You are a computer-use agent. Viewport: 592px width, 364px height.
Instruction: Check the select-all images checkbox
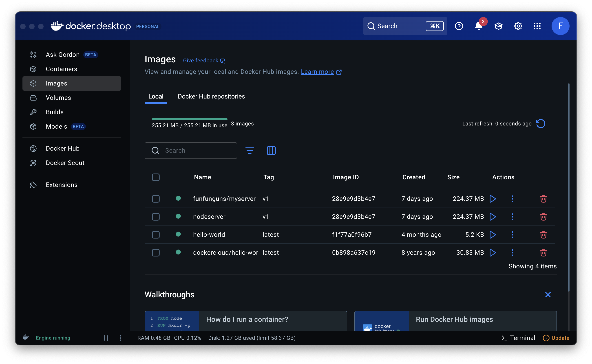(x=156, y=178)
